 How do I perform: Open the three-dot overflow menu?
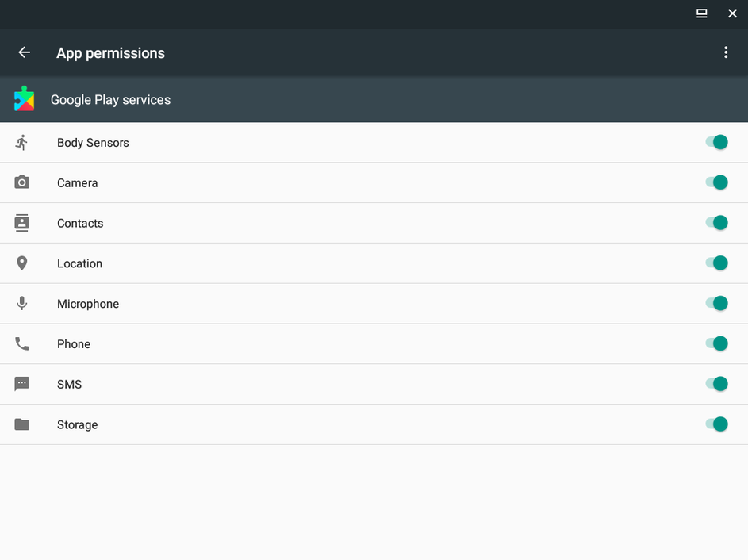click(x=726, y=52)
